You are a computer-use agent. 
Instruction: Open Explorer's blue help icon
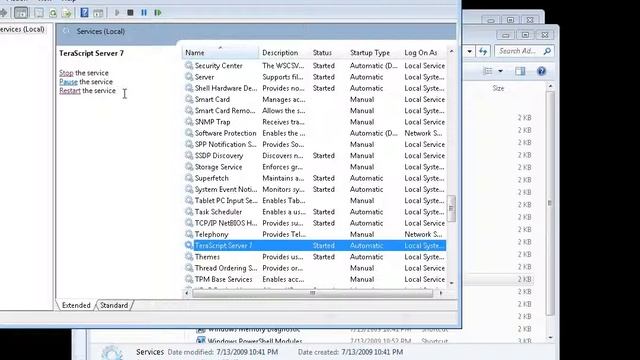click(x=541, y=71)
